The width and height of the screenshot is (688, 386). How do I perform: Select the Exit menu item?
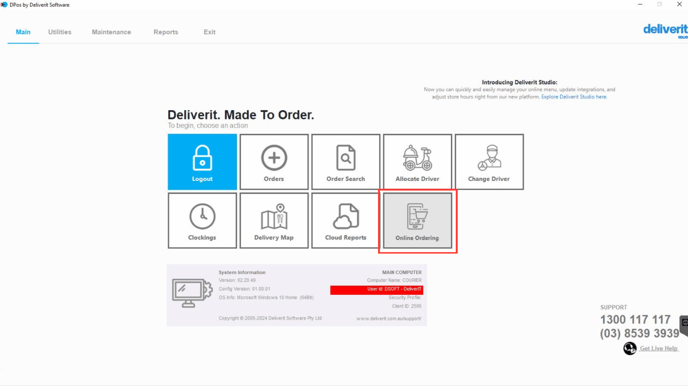coord(209,32)
